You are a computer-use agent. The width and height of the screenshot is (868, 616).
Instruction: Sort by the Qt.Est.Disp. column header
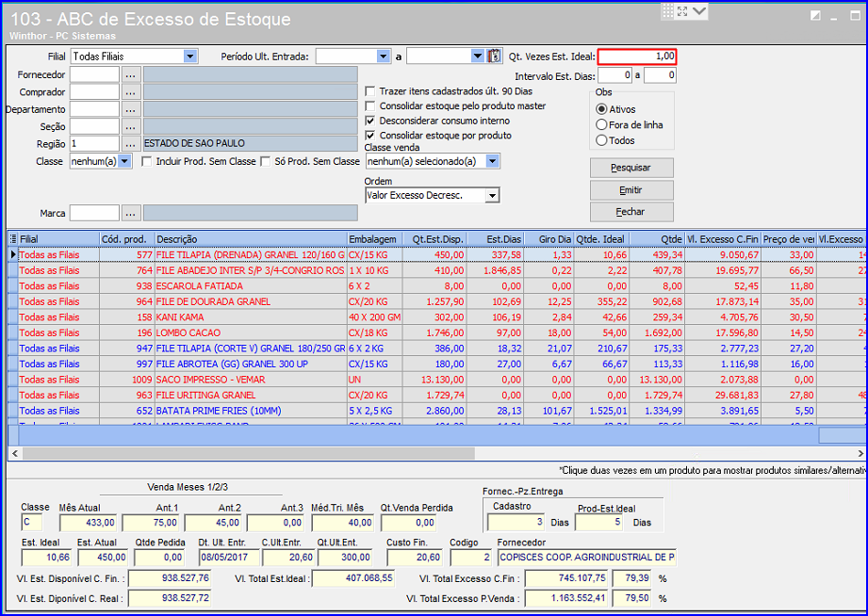tap(435, 239)
